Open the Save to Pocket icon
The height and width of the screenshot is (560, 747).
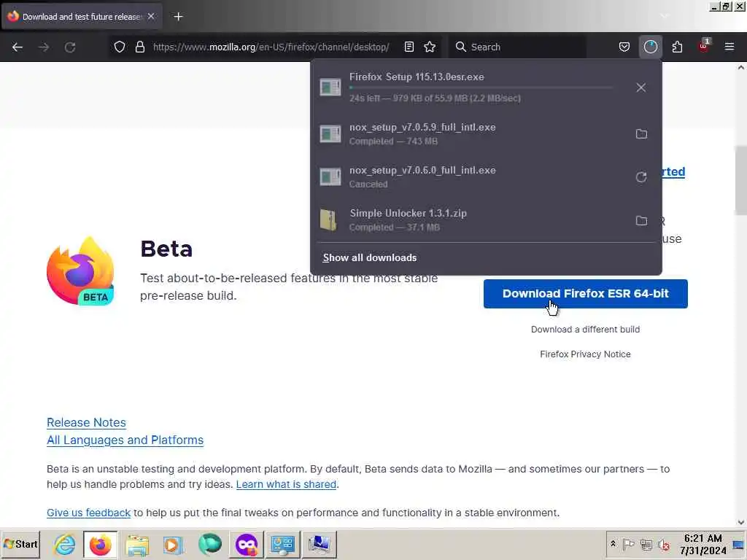[624, 47]
